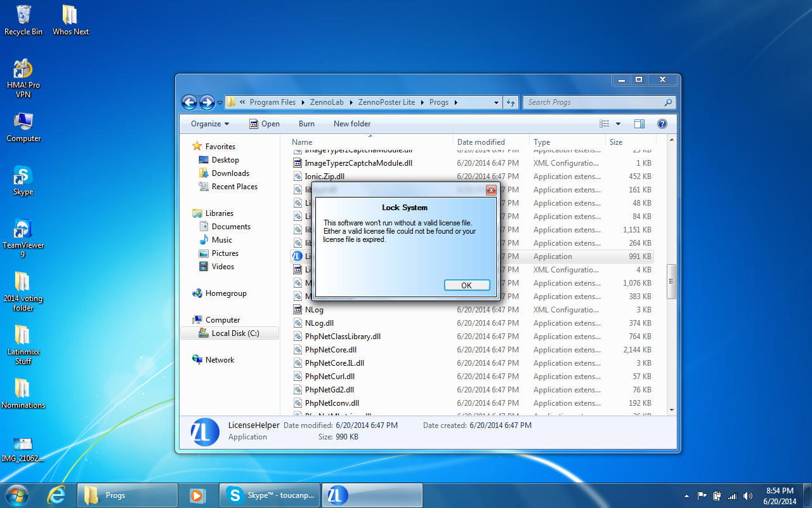Viewport: 812px width, 508px height.
Task: Select Homegroup in the navigation pane
Action: point(225,293)
